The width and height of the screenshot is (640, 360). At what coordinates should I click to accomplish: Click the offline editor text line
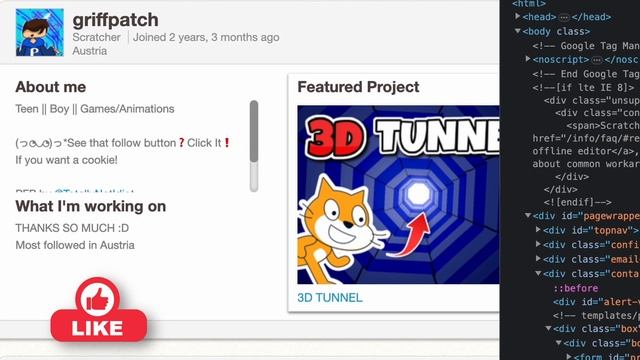585,151
